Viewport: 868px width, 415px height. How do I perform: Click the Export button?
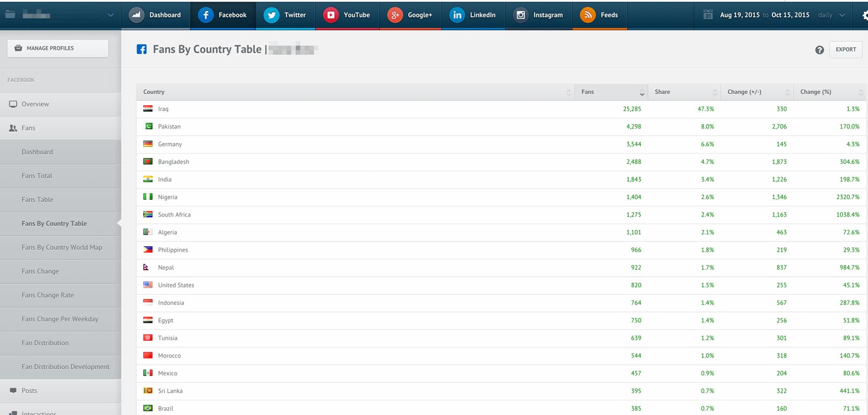[845, 49]
